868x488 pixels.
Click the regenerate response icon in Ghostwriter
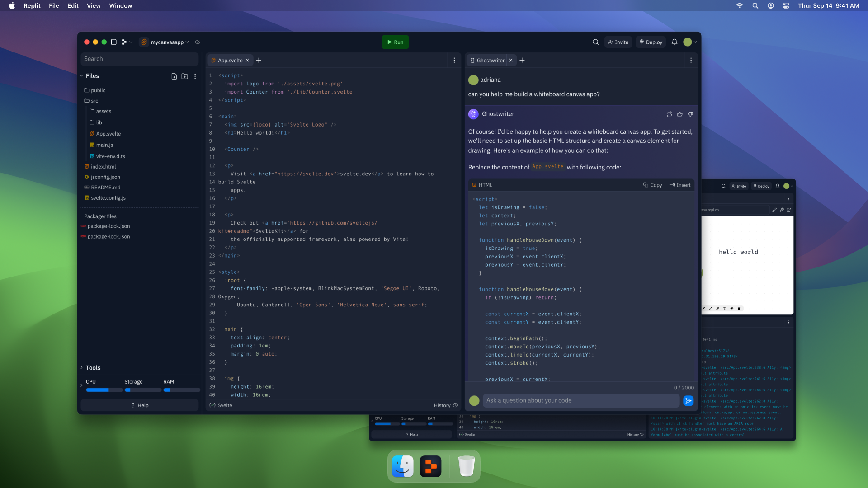669,114
